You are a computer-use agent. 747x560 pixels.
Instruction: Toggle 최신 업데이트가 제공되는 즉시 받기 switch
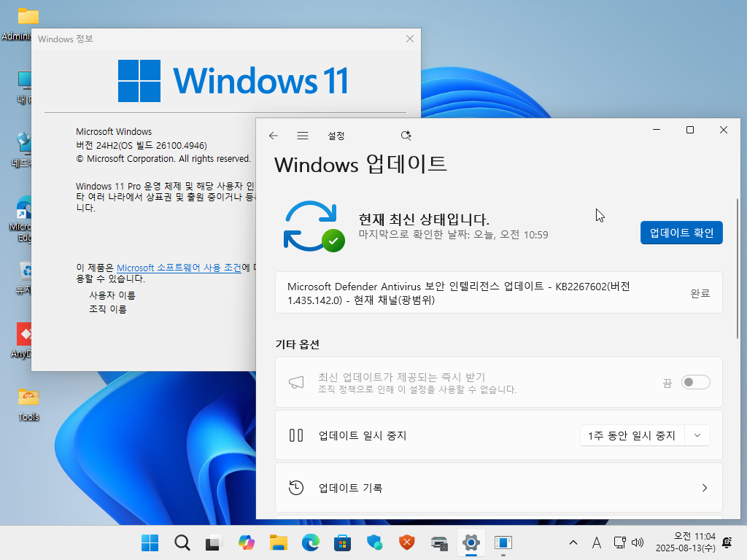tap(695, 382)
